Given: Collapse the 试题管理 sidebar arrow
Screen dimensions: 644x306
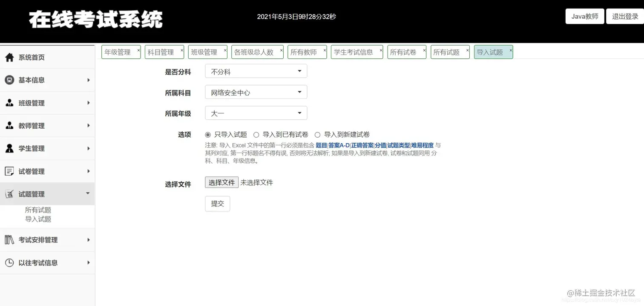Looking at the screenshot, I should point(88,193).
